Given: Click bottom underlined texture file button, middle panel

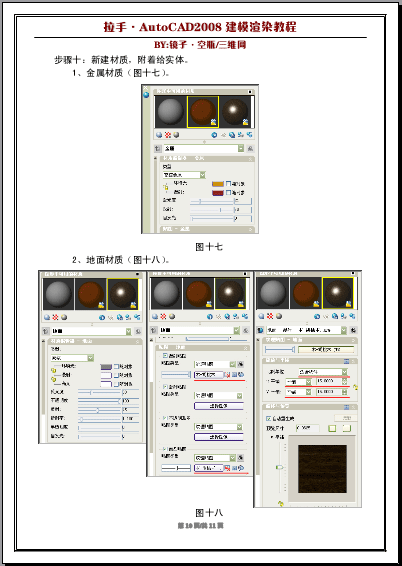Looking at the screenshot, I should (x=209, y=468).
